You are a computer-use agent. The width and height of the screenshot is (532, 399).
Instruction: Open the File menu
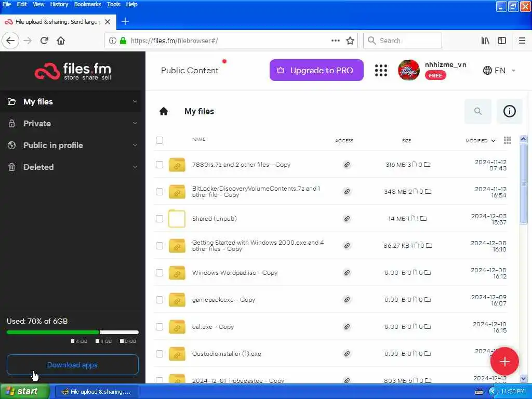click(7, 4)
